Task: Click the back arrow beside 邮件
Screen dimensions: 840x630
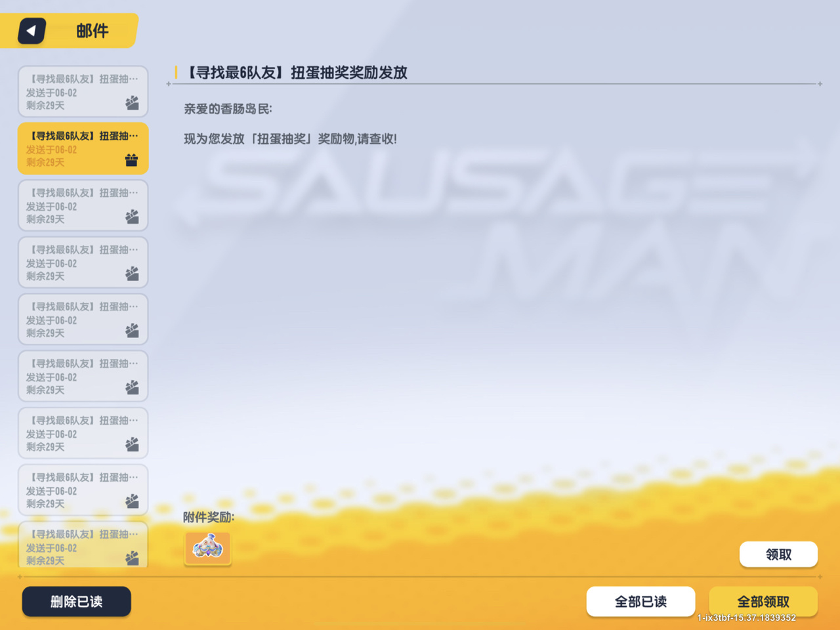Action: pos(31,31)
